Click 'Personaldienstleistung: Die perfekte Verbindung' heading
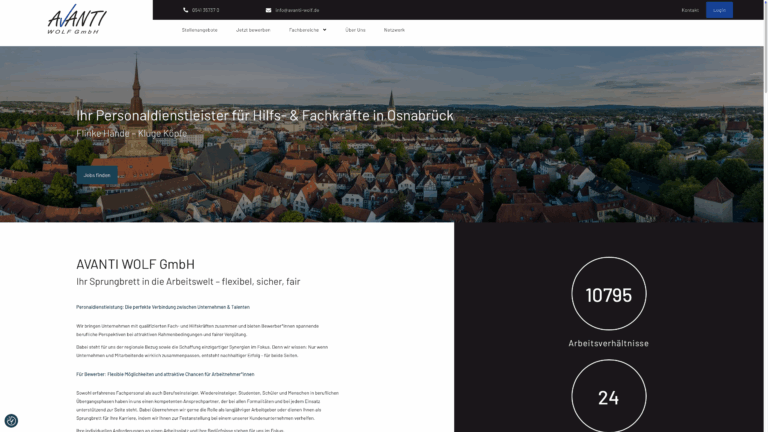This screenshot has width=768, height=432. [163, 307]
